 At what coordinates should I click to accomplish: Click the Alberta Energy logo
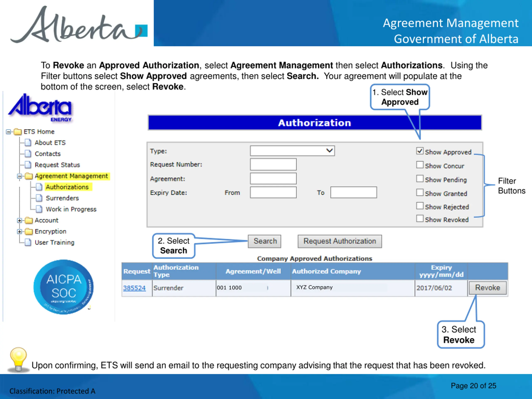coord(40,108)
